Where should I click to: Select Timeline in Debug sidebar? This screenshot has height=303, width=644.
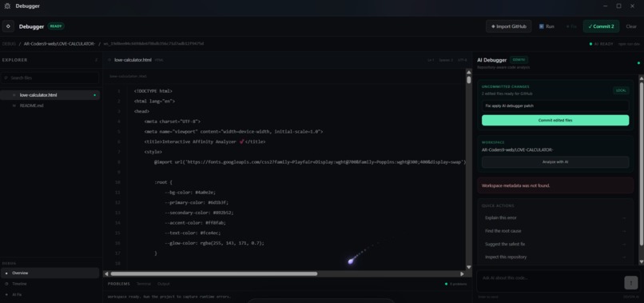pos(50,284)
